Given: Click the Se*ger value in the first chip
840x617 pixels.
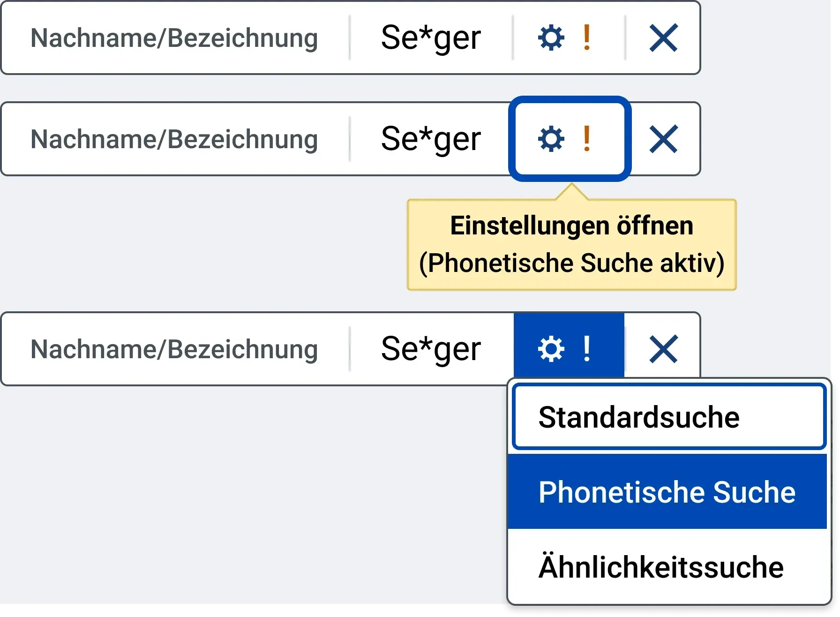Looking at the screenshot, I should (431, 38).
